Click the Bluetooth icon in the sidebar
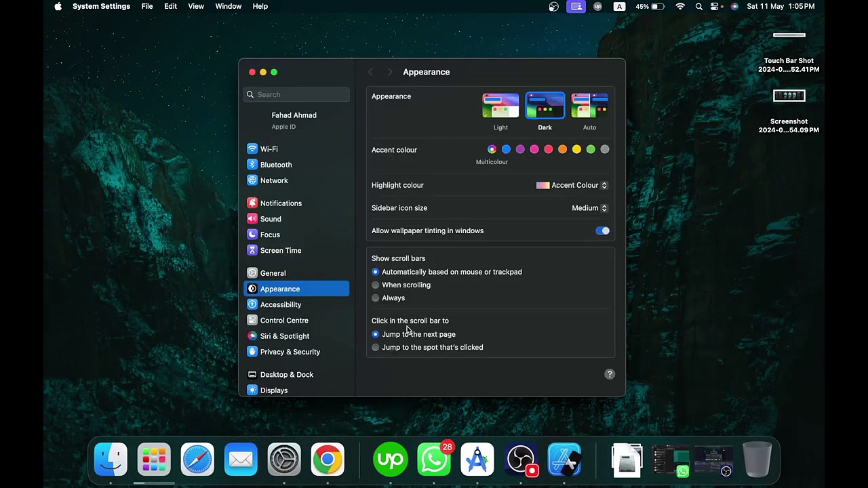868x488 pixels. (x=252, y=165)
